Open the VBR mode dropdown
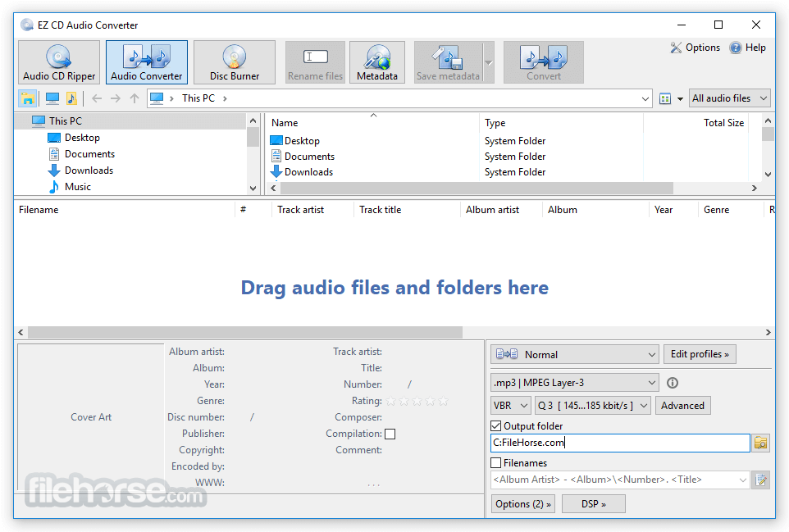 click(x=511, y=406)
